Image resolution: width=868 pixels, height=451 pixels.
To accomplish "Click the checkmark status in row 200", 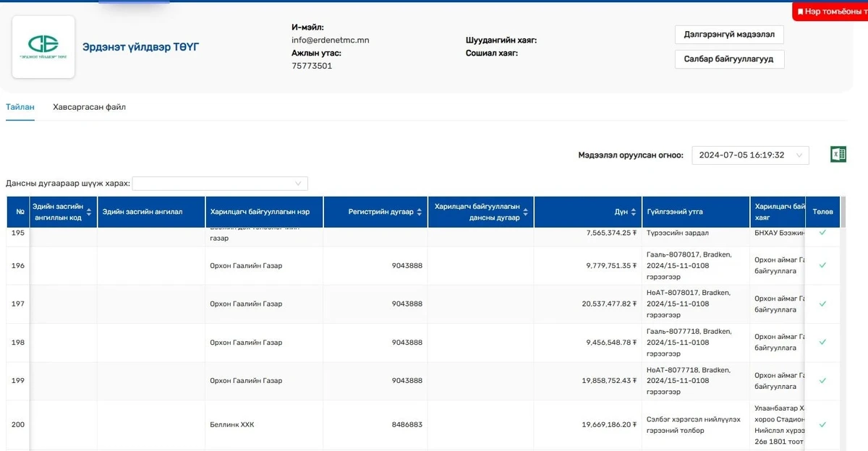I will 822,424.
